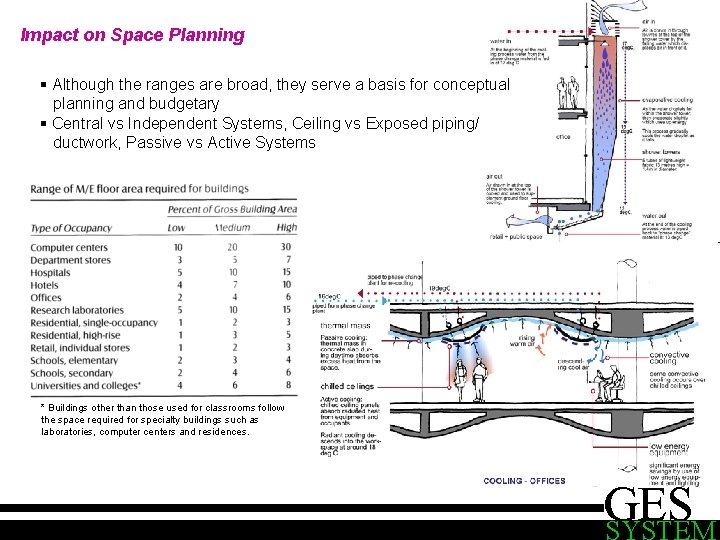
Task: Click the 'COOLING - OFFICES' diagram caption
Action: [x=524, y=481]
